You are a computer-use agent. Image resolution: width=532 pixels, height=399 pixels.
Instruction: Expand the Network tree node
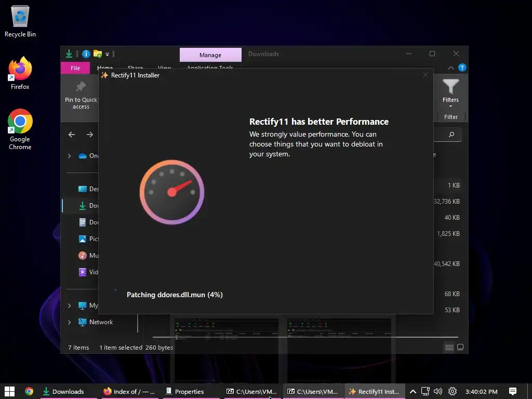click(69, 322)
